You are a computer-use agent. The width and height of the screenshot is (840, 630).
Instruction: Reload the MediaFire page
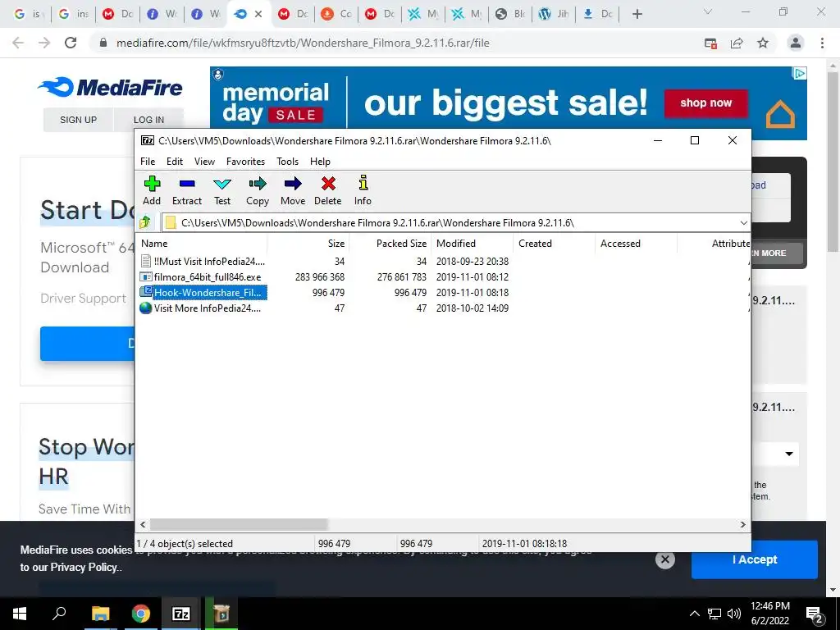pyautogui.click(x=71, y=43)
